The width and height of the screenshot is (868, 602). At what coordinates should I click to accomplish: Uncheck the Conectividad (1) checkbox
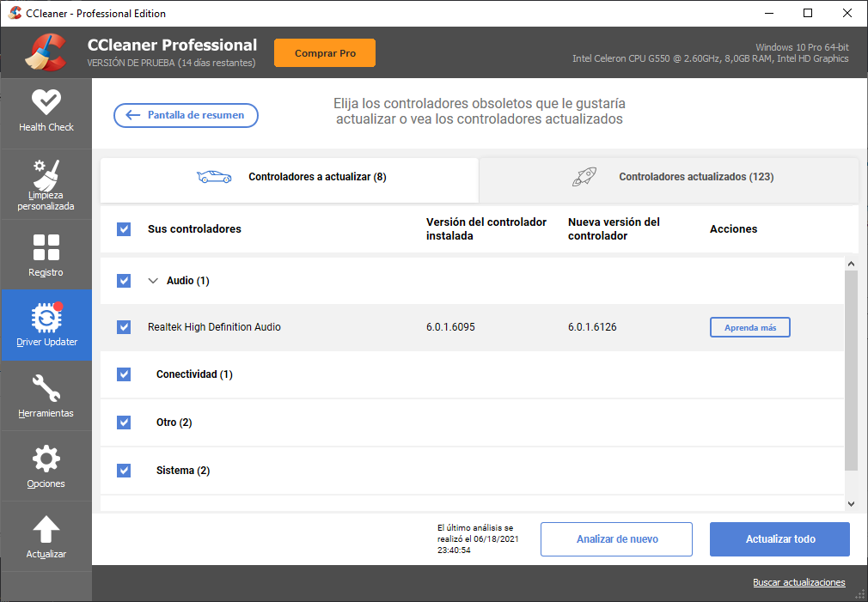124,374
